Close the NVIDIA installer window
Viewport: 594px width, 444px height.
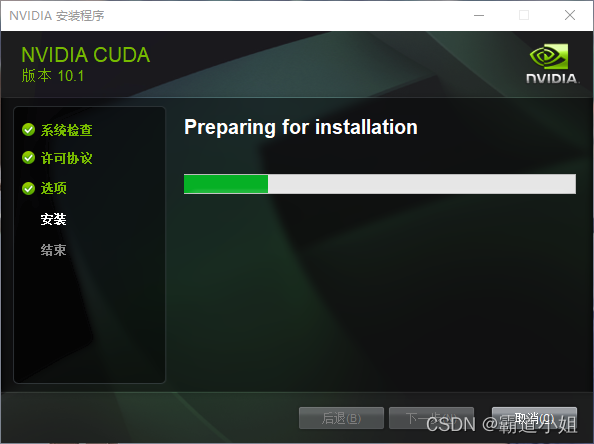click(x=570, y=16)
